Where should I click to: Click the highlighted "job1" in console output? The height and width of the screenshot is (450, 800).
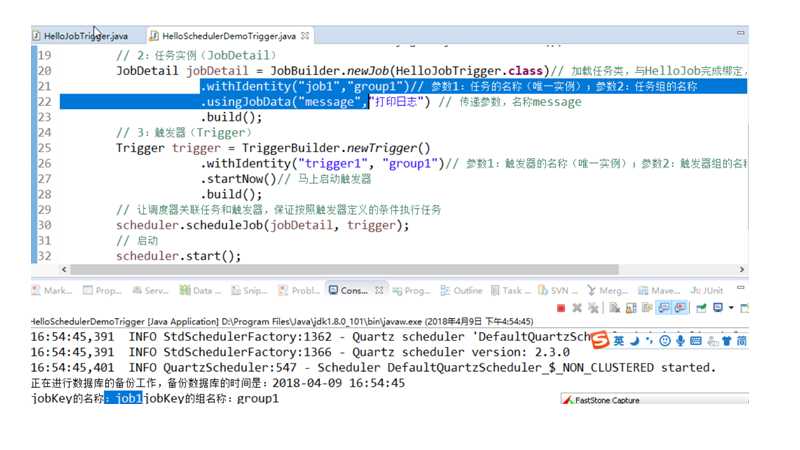coord(129,398)
